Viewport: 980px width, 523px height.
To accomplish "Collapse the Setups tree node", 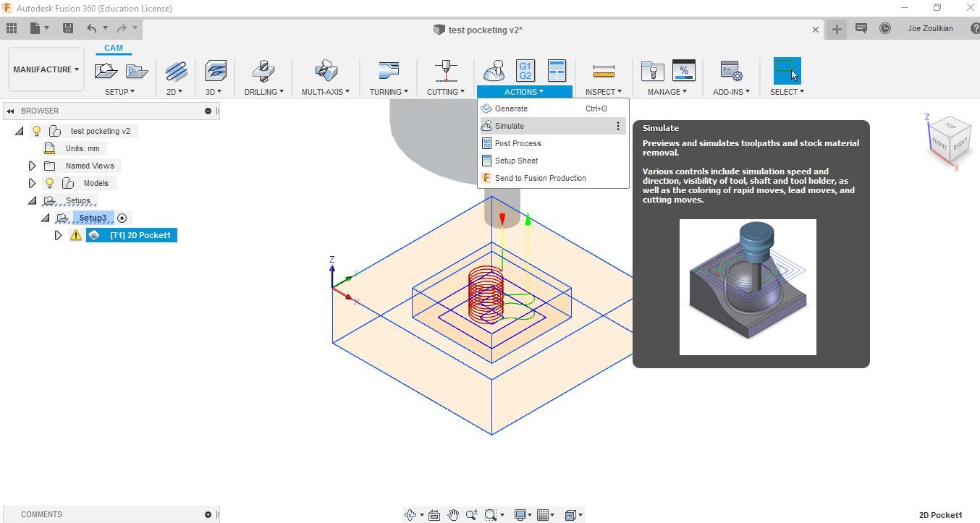I will (x=32, y=200).
